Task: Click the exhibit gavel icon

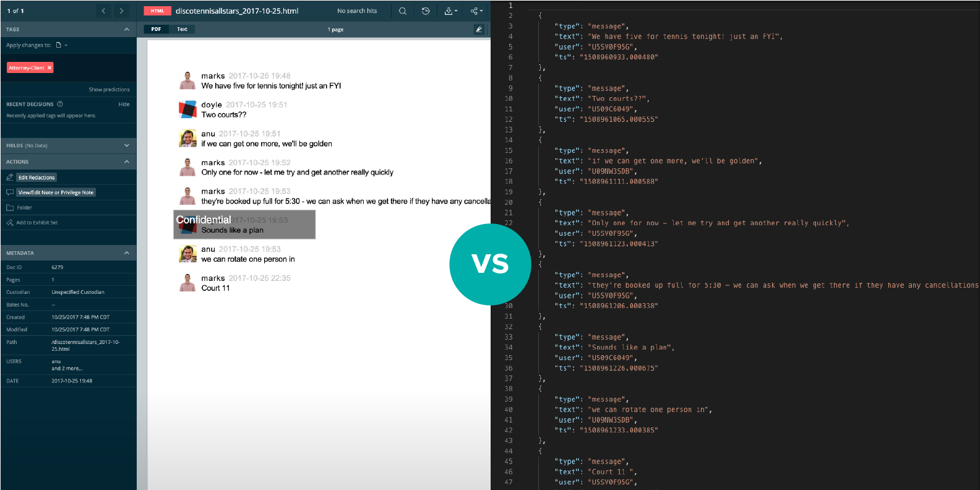Action: coord(9,222)
